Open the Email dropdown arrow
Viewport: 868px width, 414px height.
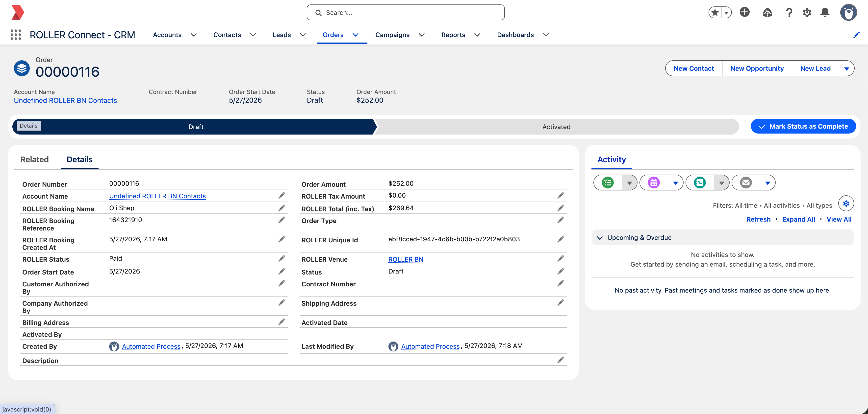tap(767, 183)
